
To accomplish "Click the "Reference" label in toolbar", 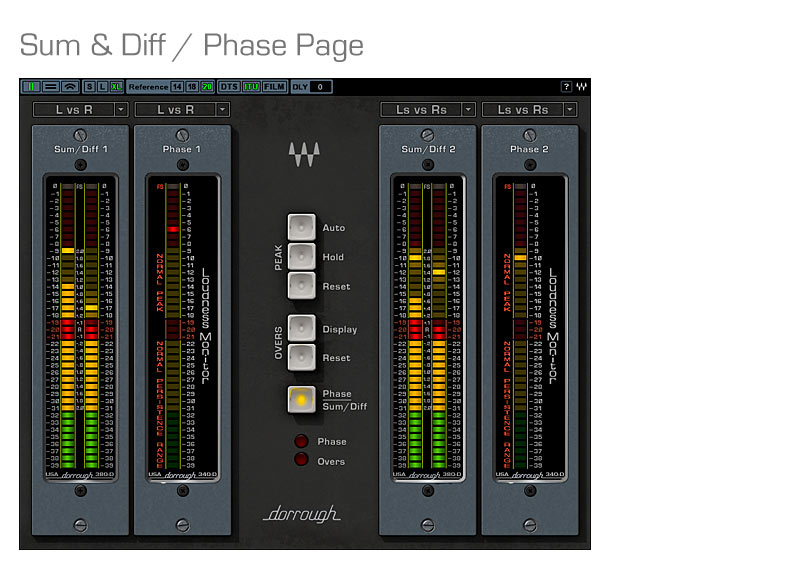I will tap(148, 87).
